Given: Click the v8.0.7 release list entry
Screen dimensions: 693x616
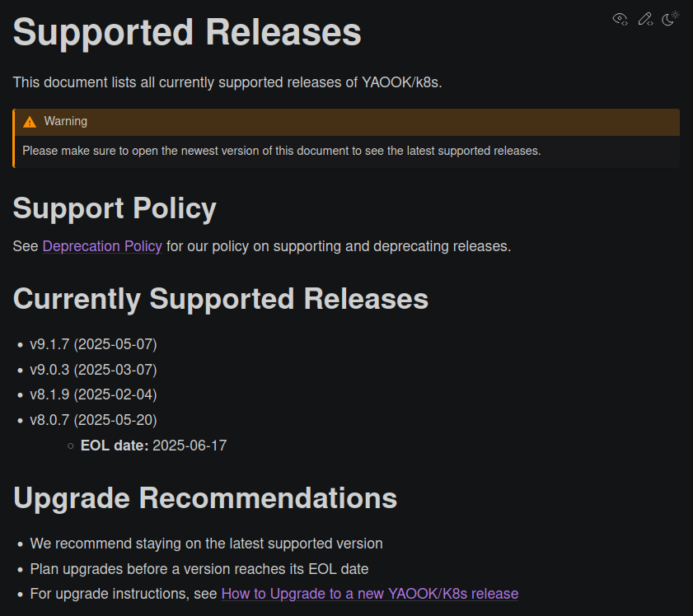Looking at the screenshot, I should (x=93, y=420).
